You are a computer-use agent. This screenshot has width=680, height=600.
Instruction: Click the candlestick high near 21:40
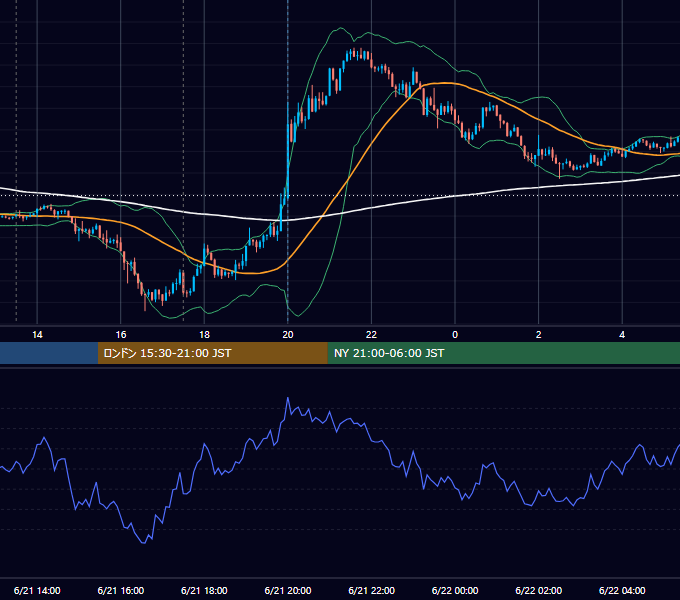(354, 52)
